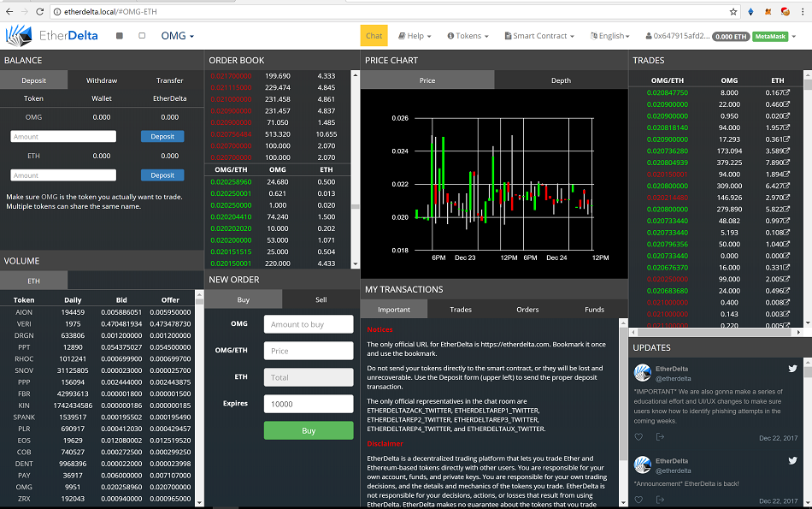This screenshot has height=509, width=812.
Task: Open trade link icon for 0.020736280 row
Action: (786, 151)
